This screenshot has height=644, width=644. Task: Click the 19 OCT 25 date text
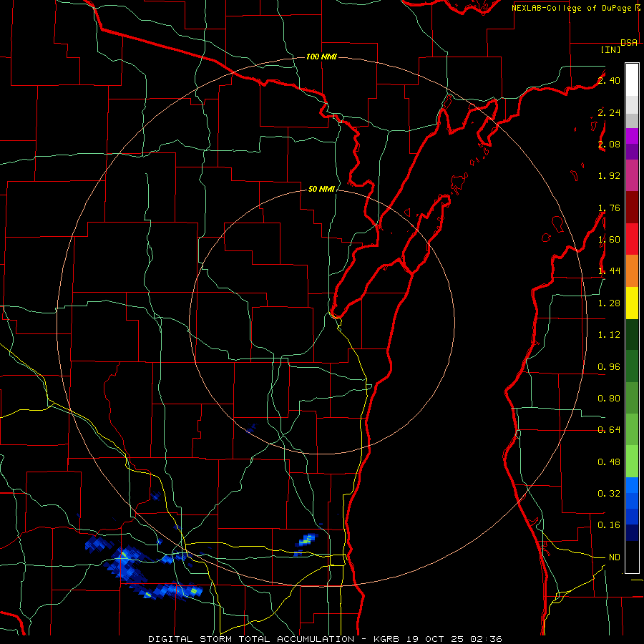pos(436,639)
